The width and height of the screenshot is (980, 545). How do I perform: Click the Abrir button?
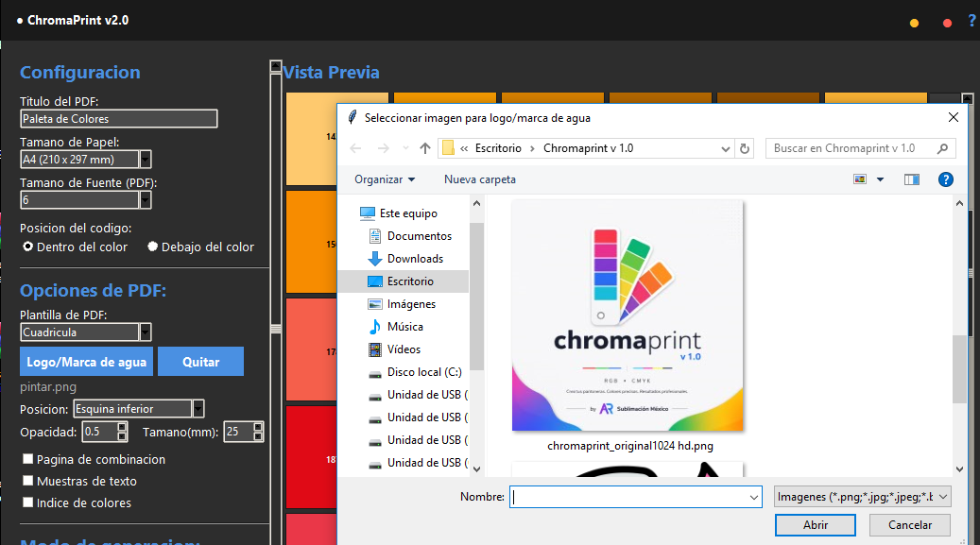click(816, 525)
